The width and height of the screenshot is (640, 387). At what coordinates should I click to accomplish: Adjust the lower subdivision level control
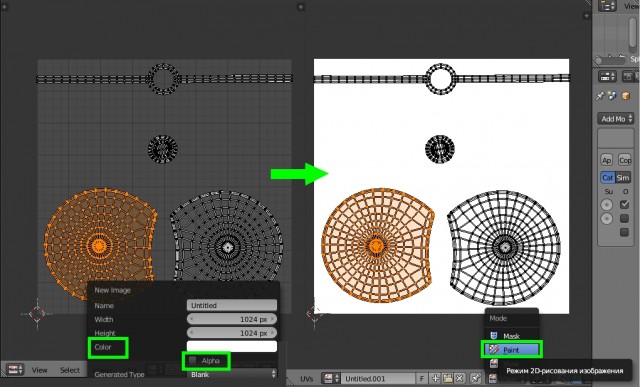coord(607,218)
